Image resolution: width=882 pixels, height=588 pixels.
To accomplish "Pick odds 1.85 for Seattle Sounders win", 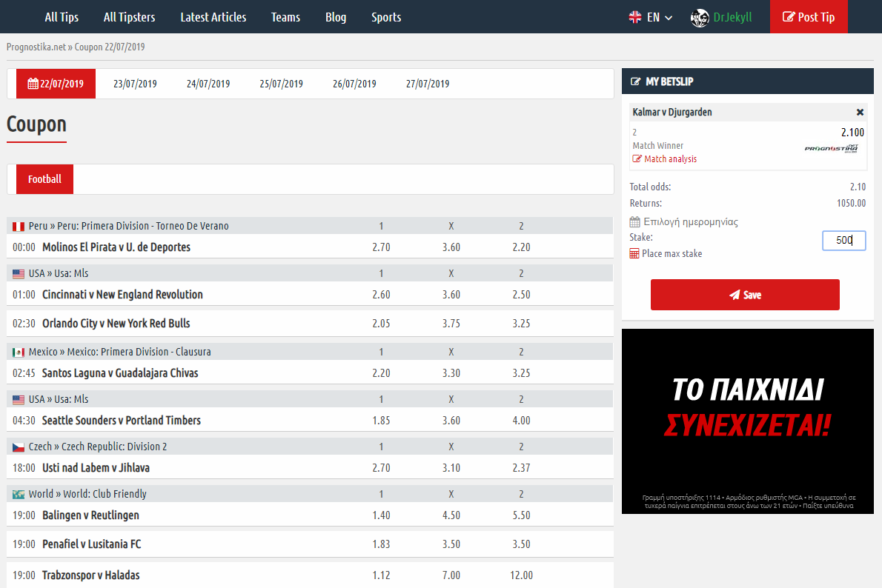I will pos(381,421).
